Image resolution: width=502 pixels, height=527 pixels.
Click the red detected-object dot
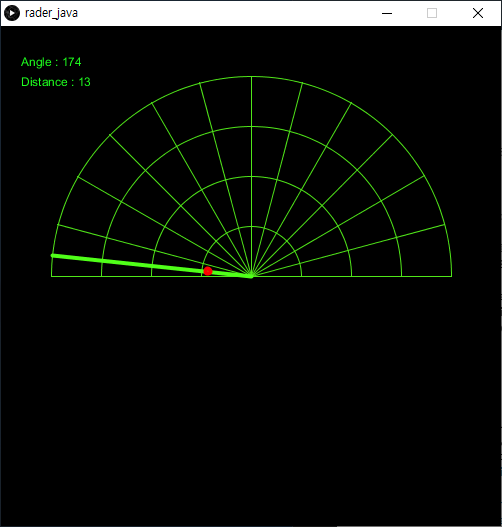pyautogui.click(x=208, y=271)
